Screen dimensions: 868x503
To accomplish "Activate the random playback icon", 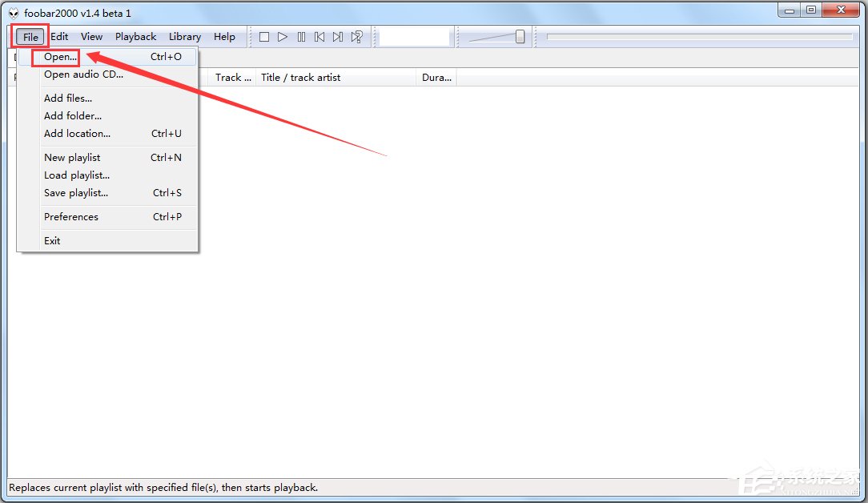I will [x=356, y=36].
